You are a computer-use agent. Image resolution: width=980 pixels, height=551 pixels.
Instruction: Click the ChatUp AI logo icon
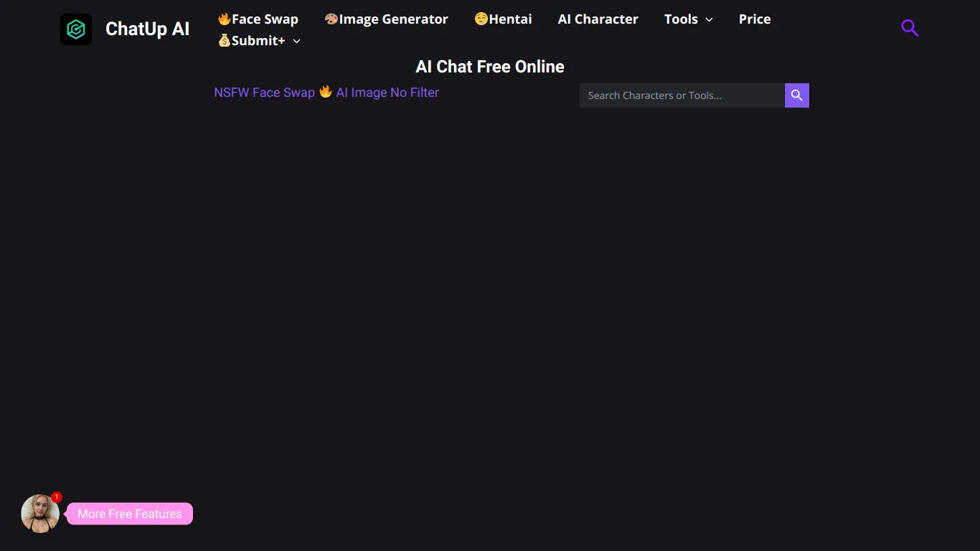pos(76,29)
